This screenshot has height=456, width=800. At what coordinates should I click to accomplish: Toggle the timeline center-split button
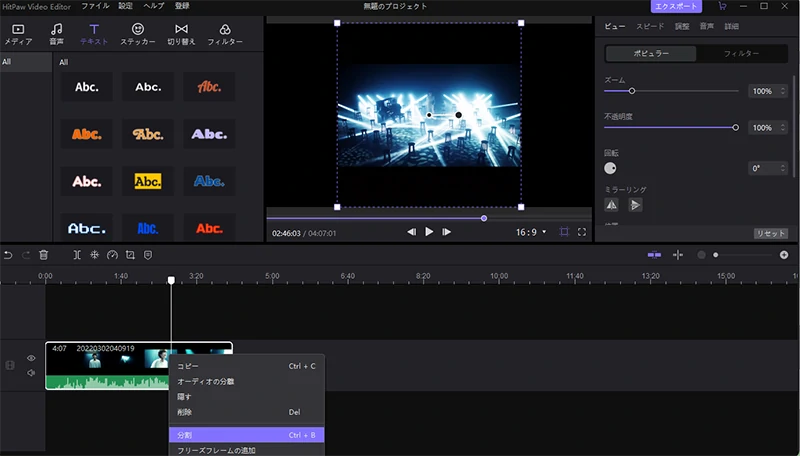pyautogui.click(x=678, y=255)
